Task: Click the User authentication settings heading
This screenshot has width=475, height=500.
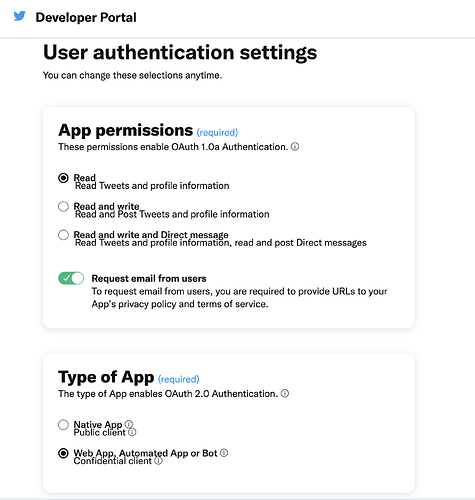Action: (180, 53)
